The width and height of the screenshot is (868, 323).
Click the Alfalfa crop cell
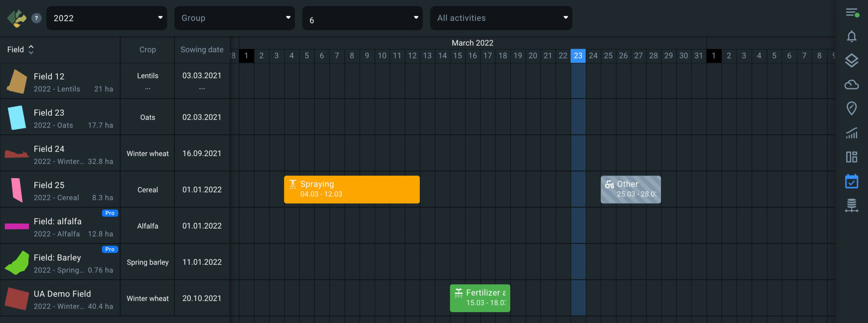(147, 226)
